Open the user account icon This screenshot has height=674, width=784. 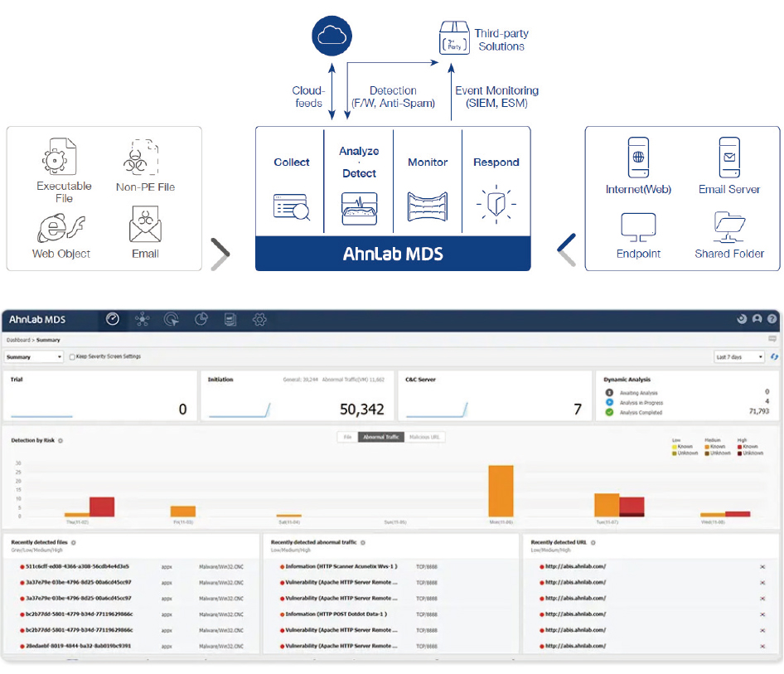pyautogui.click(x=757, y=319)
